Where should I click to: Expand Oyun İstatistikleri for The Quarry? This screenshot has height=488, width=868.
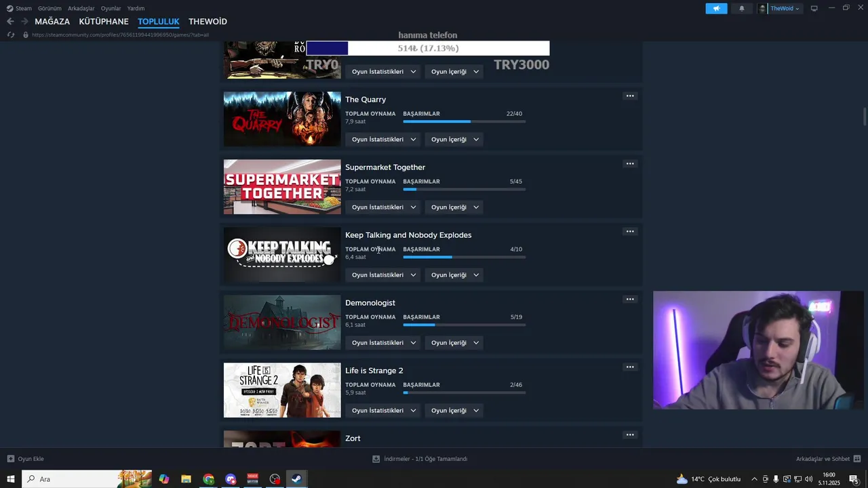click(383, 139)
